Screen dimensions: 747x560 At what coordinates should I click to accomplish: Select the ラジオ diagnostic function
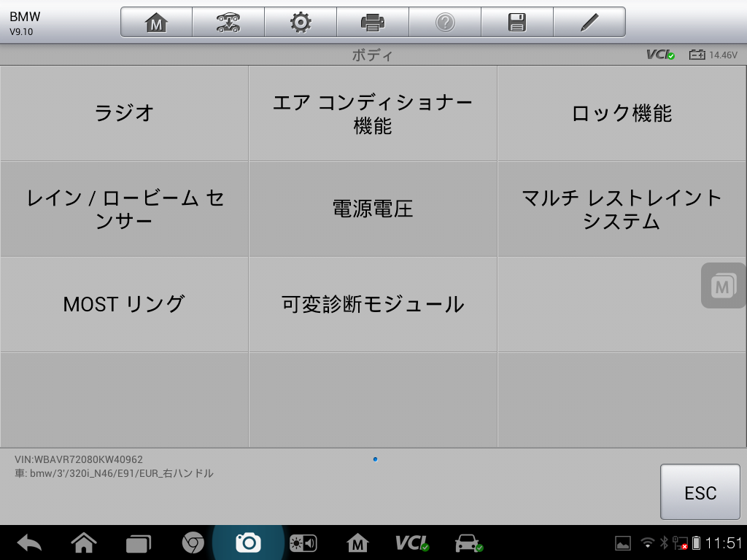pos(124,113)
